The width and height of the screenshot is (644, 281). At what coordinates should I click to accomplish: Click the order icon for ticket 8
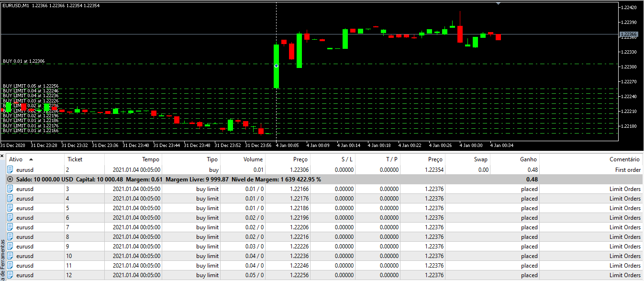[10, 236]
